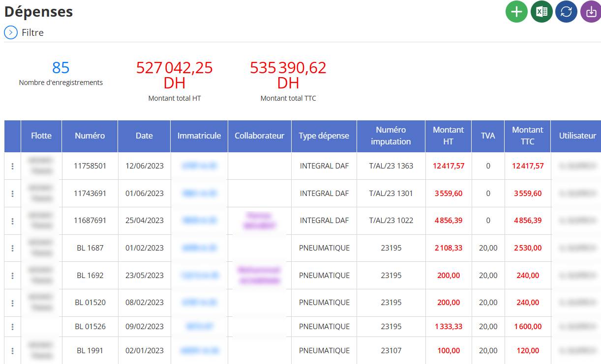The width and height of the screenshot is (601, 364).
Task: Open row menu for expense 11743691
Action: [x=12, y=194]
